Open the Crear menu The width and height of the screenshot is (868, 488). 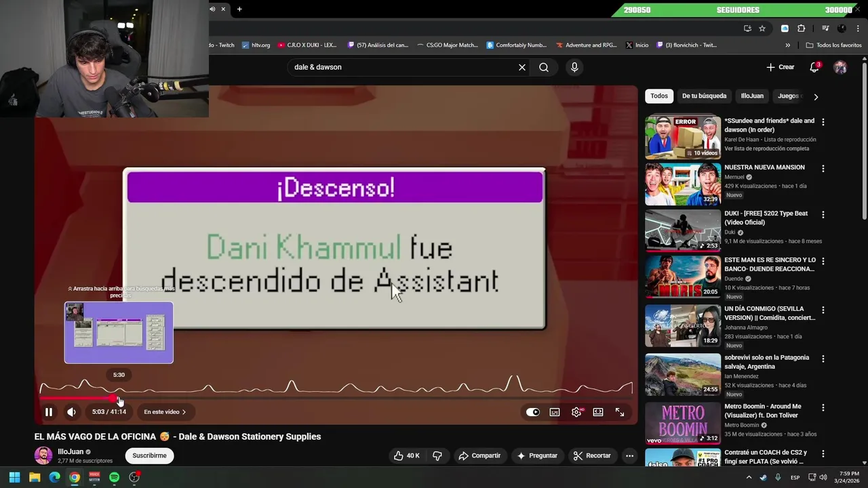(x=781, y=67)
